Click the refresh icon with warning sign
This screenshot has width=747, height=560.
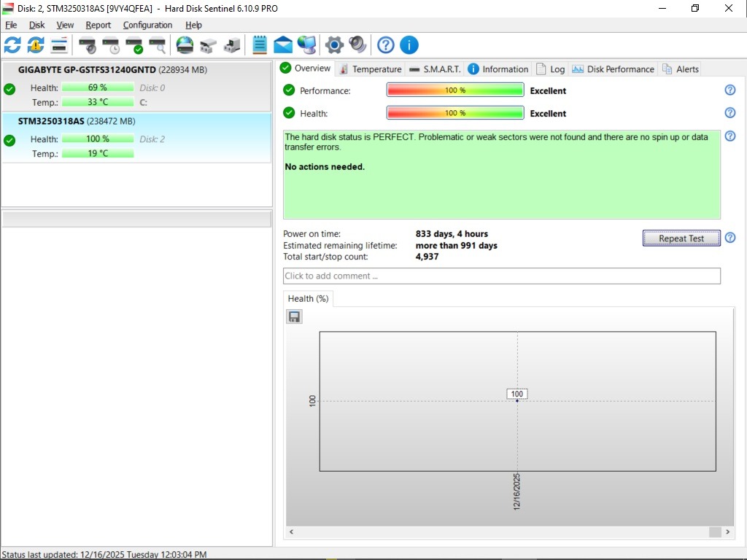pos(36,45)
